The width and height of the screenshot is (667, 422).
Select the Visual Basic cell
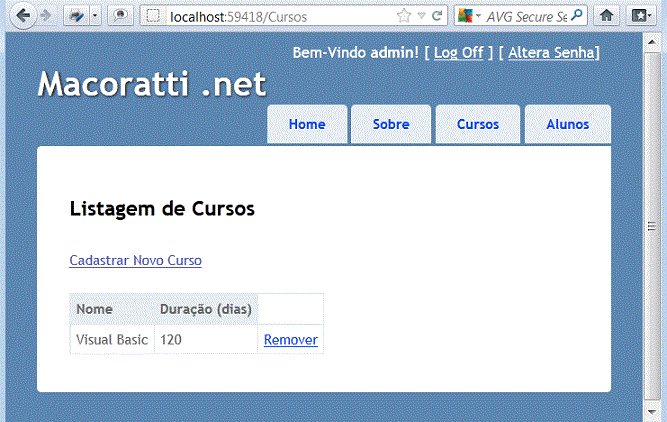pos(112,339)
